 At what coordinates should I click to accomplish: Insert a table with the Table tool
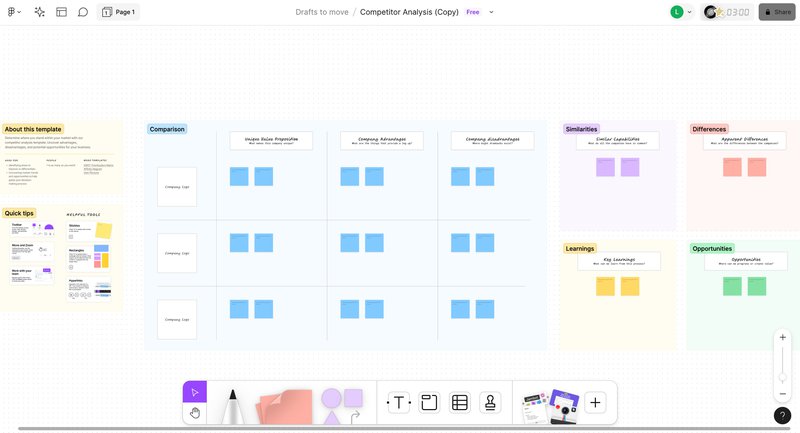[459, 403]
